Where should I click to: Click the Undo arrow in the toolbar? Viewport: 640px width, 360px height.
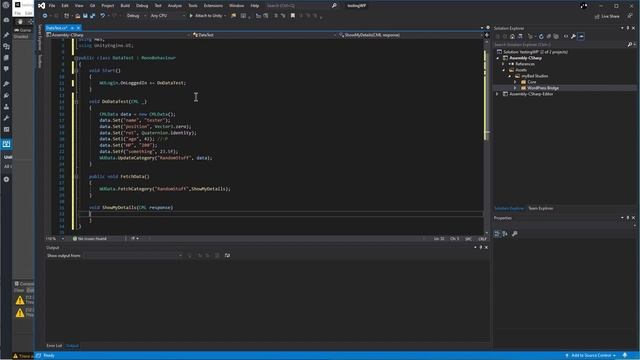coord(103,16)
